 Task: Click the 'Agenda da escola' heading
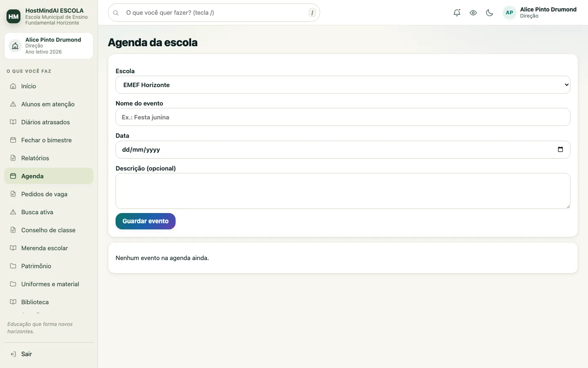coord(153,43)
